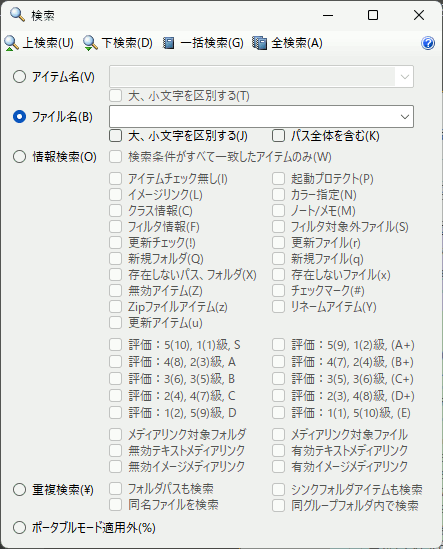Check Zipファイルアイテム(z) option
Viewport: 443px width, 549px height.
[116, 307]
